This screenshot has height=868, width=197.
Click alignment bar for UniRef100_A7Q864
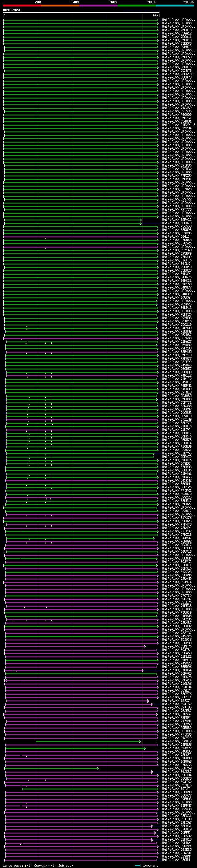(74, 671)
